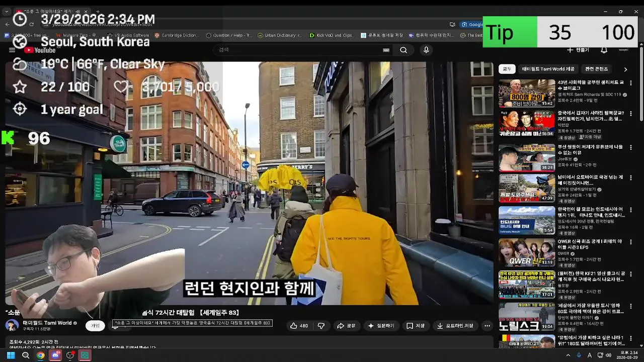The height and width of the screenshot is (362, 644).
Task: Open options for 한국 KF21 video
Action: click(631, 275)
